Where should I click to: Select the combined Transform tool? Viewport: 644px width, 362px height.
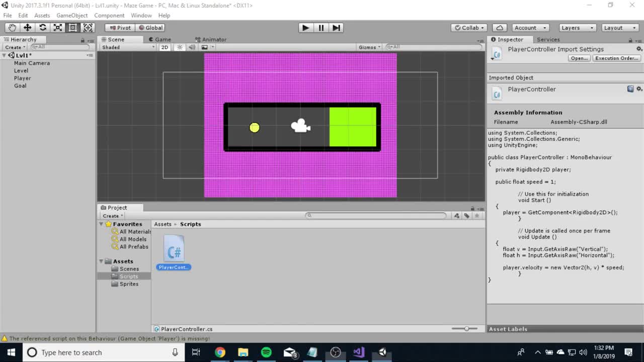click(x=88, y=28)
